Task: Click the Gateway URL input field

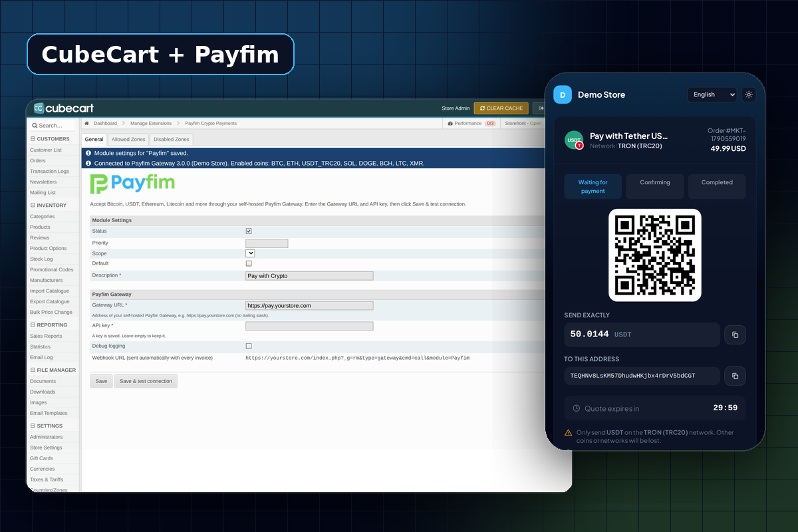Action: [309, 306]
